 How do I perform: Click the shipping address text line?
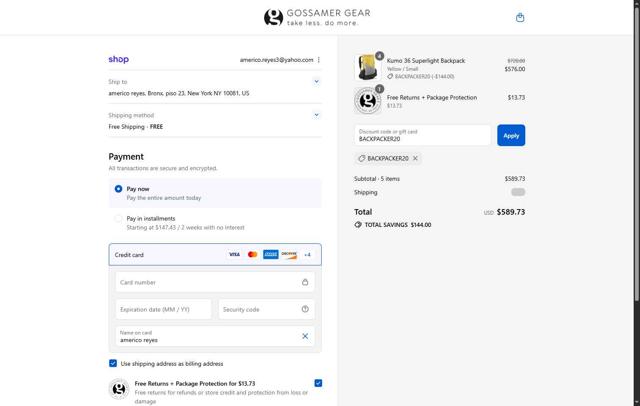click(179, 93)
